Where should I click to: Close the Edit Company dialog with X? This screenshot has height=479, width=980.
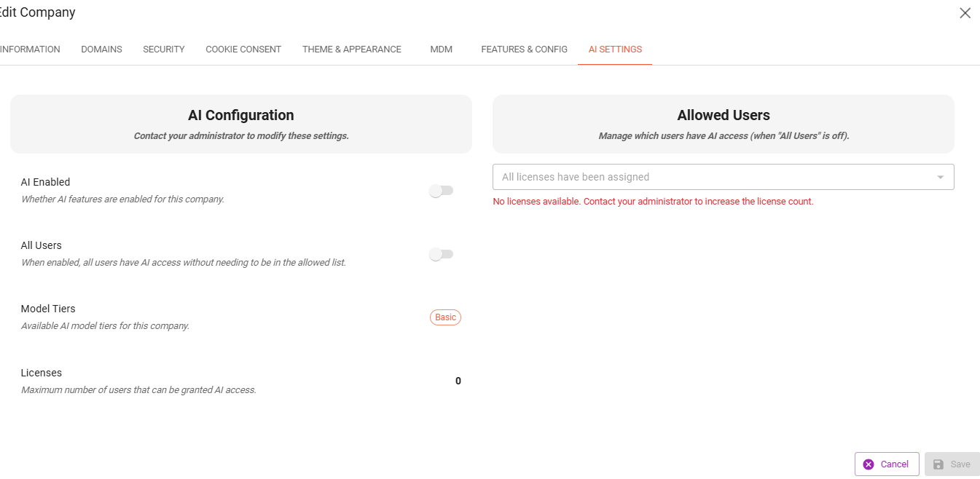click(965, 13)
